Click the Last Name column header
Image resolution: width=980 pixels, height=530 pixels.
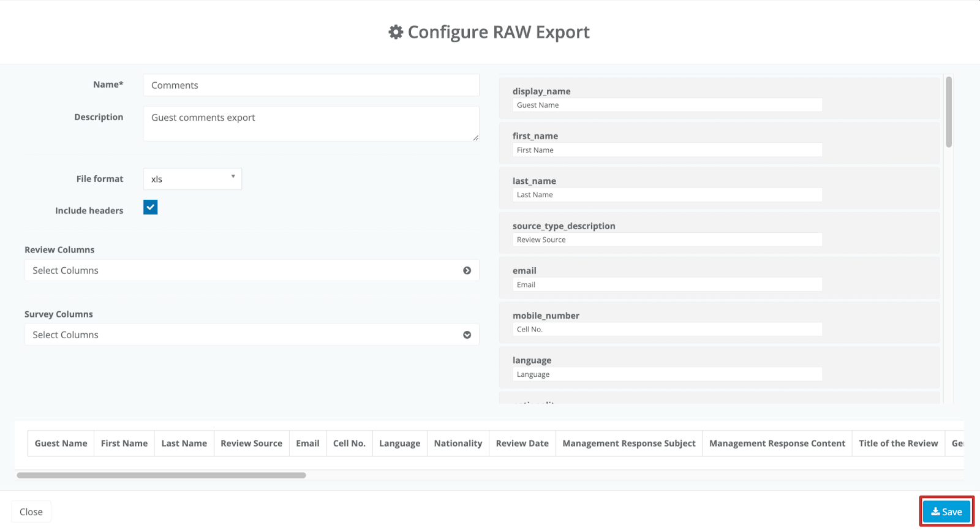coord(184,443)
